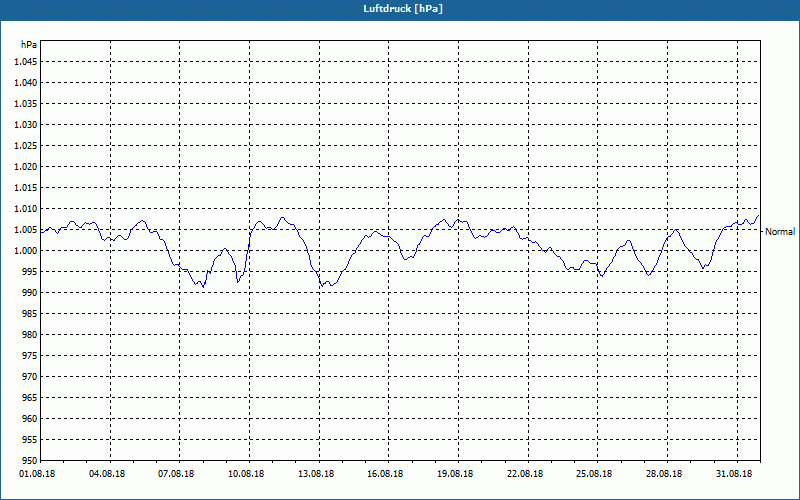Select the 16.08.18 date label

(x=385, y=474)
